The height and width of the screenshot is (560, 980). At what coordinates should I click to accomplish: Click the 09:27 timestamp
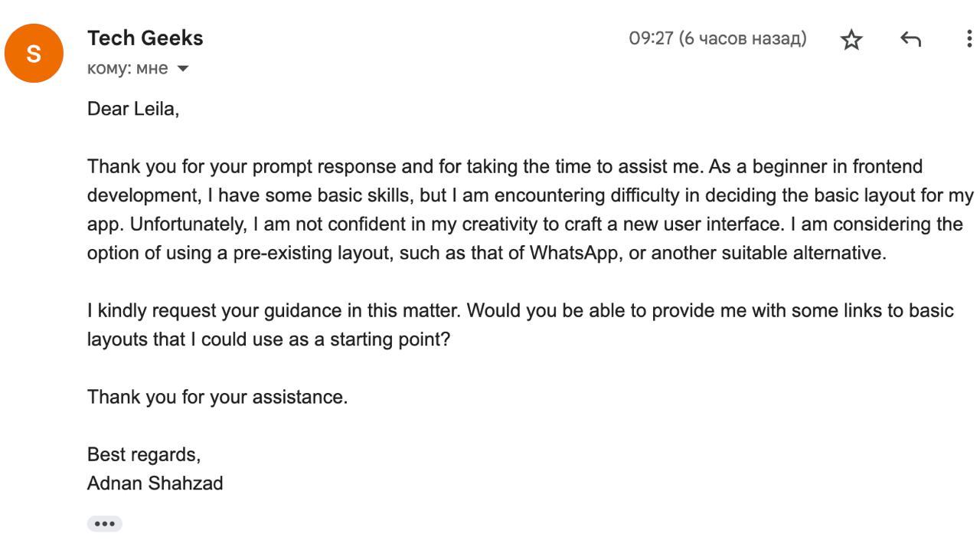click(x=651, y=38)
